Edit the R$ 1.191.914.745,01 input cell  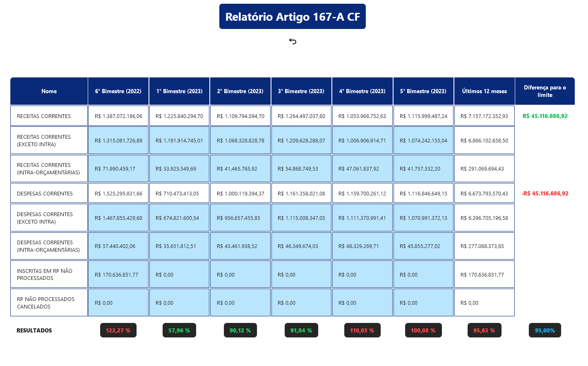tap(179, 140)
